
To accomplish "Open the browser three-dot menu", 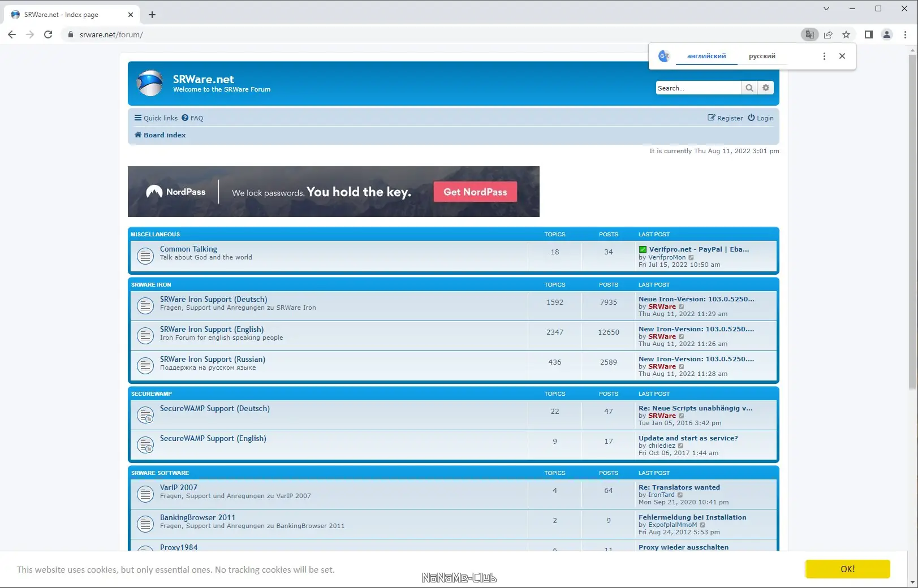I will pyautogui.click(x=905, y=34).
